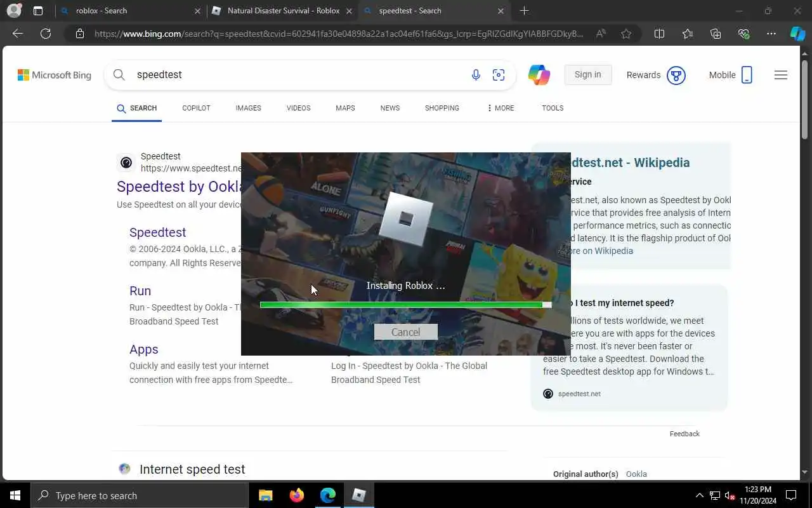Viewport: 812px width, 508px height.
Task: Select the MAPS search tab
Action: (345, 108)
